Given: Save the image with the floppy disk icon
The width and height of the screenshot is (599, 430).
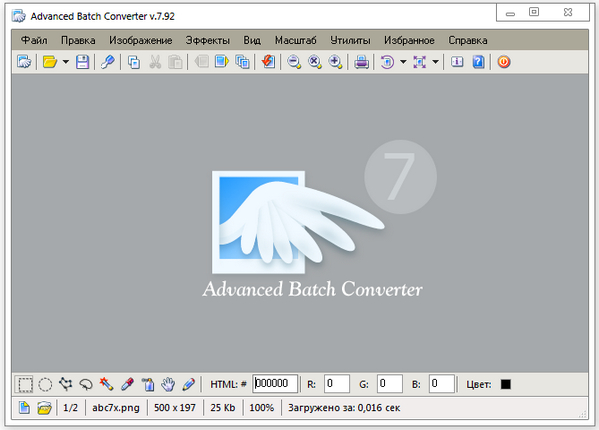Looking at the screenshot, I should pyautogui.click(x=82, y=61).
